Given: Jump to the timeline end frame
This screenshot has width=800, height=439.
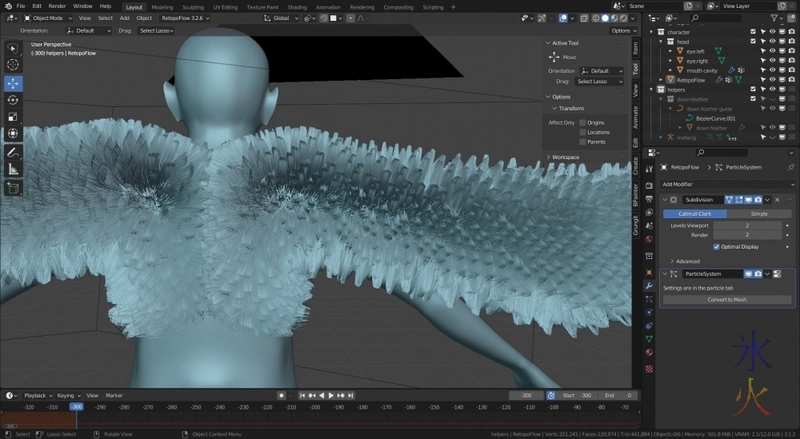Looking at the screenshot, I should point(350,396).
